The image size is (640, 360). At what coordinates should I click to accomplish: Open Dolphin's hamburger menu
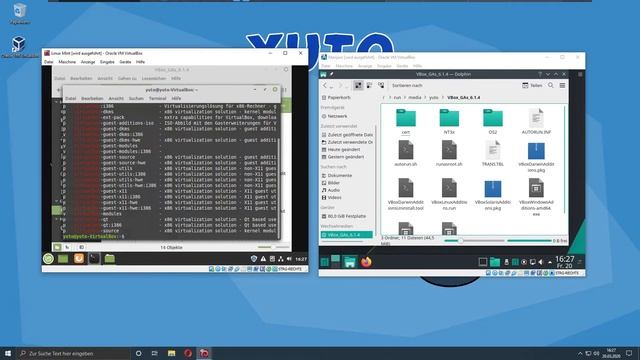(562, 85)
